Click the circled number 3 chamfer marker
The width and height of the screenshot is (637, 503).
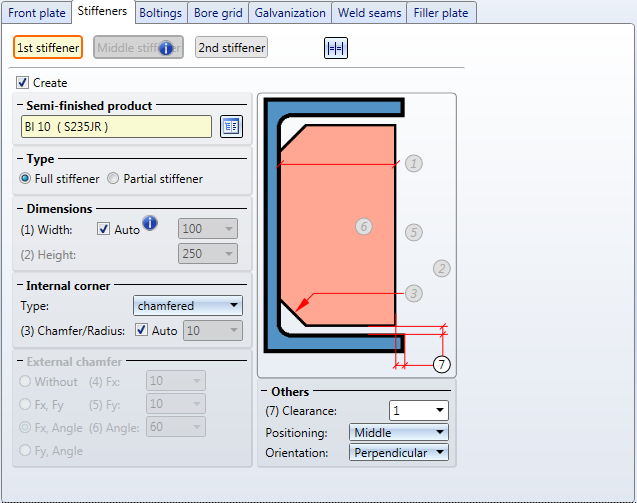[x=414, y=293]
